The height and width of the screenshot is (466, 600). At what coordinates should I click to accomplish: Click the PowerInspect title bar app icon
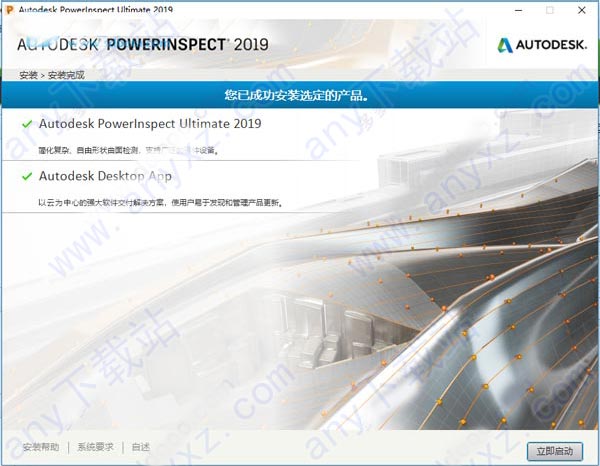pyautogui.click(x=9, y=9)
